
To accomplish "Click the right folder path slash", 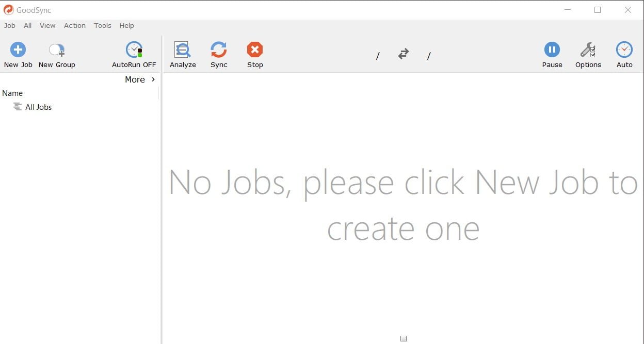I will point(429,56).
